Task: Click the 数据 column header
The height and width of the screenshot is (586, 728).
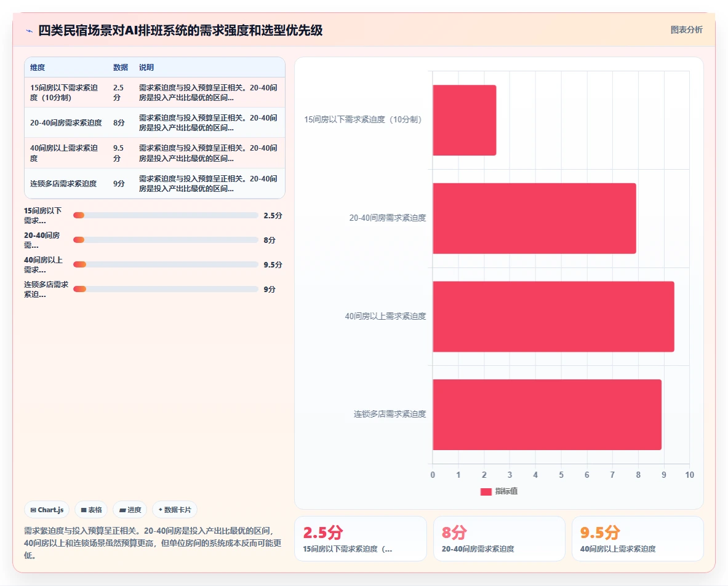Action: (x=121, y=67)
